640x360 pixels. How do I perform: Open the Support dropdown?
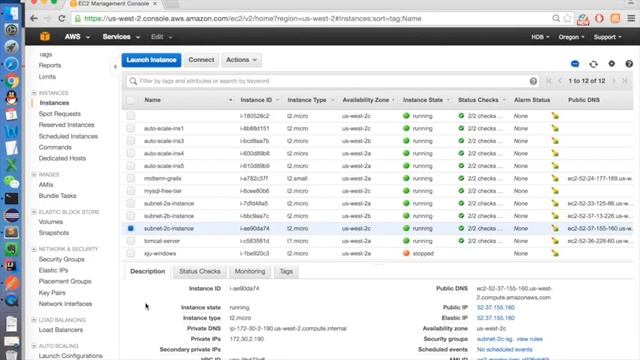pos(608,37)
